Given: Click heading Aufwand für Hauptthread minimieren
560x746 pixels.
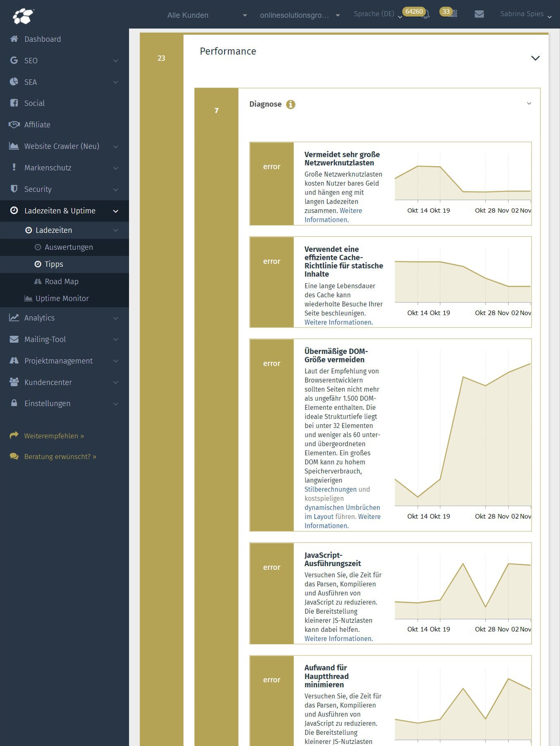Looking at the screenshot, I should point(327,676).
